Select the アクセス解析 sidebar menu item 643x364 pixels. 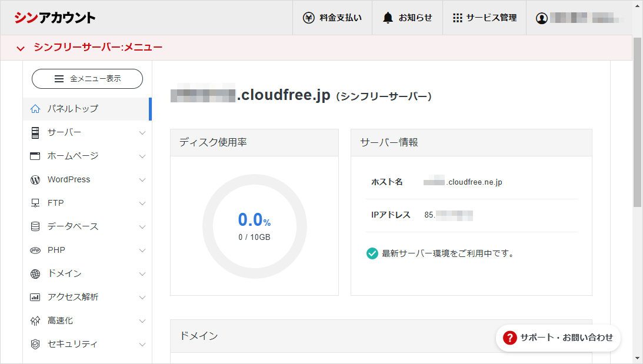pyautogui.click(x=73, y=297)
